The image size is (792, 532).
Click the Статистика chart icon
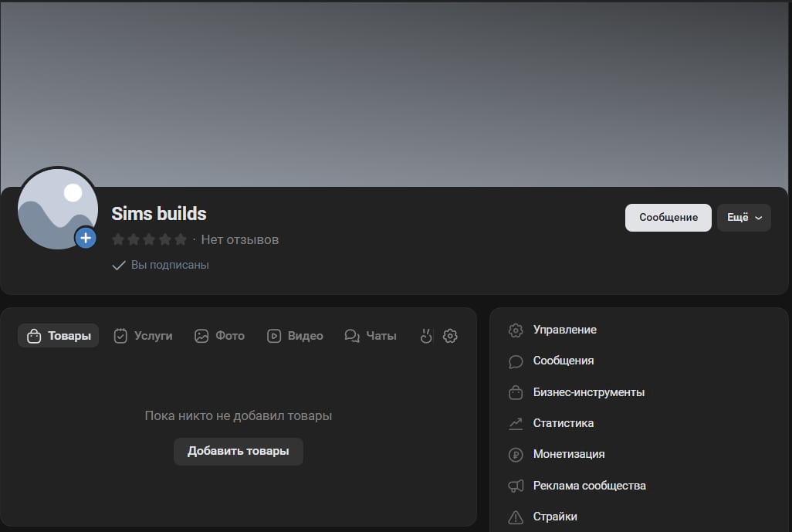coord(516,423)
